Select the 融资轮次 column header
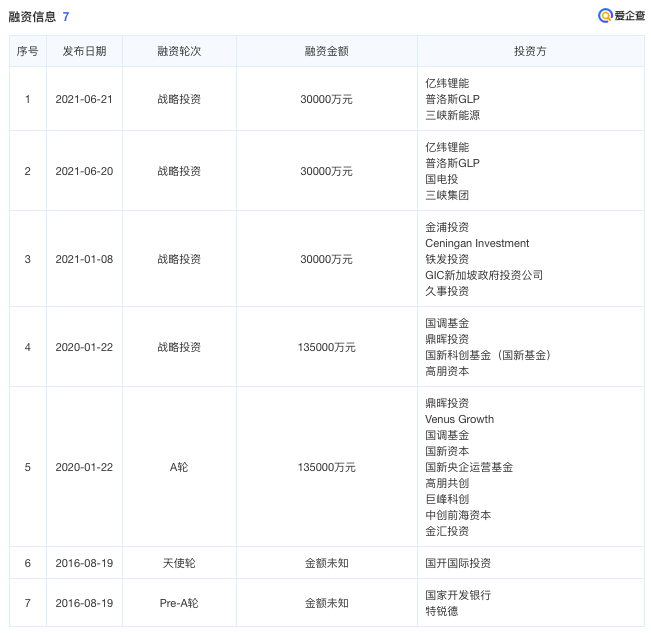The height and width of the screenshot is (633, 651). [179, 51]
